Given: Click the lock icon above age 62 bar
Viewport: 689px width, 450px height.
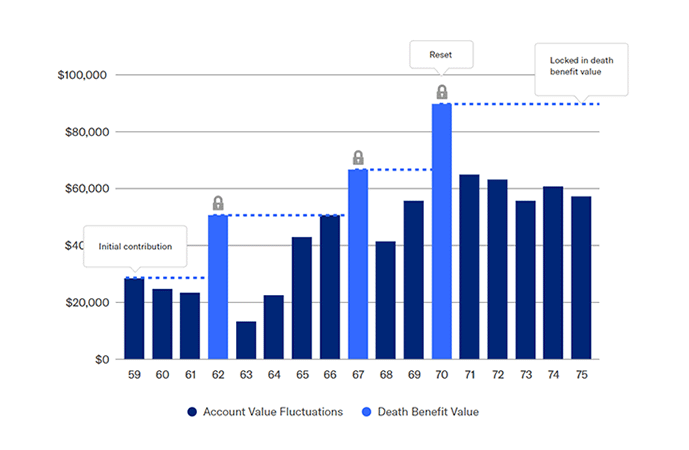Looking at the screenshot, I should tap(218, 203).
